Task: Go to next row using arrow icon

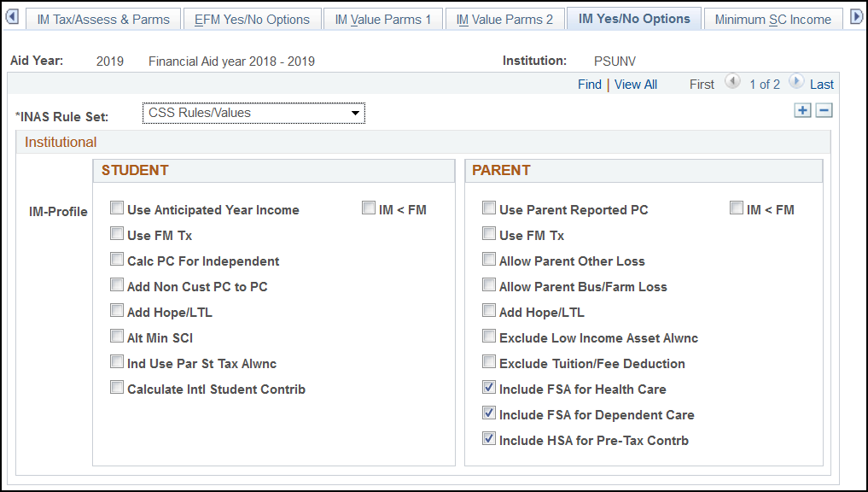Action: coord(795,82)
